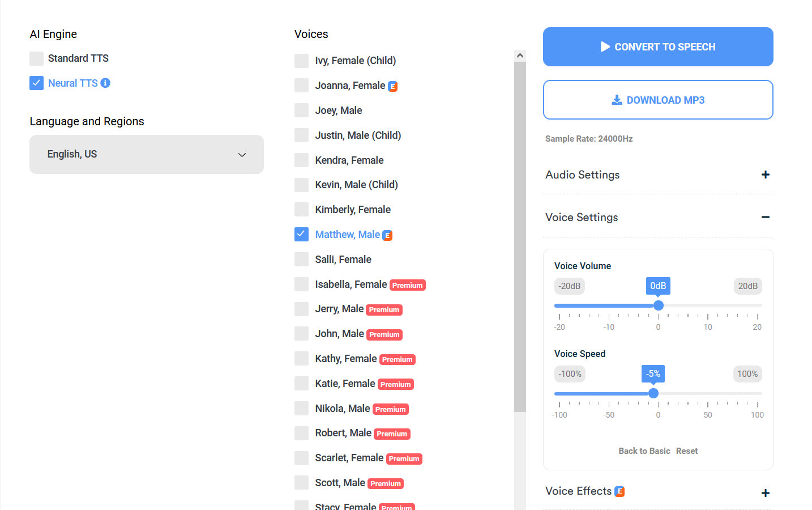Click the Premium badge next to Isabella, Female
This screenshot has height=510, width=812.
[407, 285]
